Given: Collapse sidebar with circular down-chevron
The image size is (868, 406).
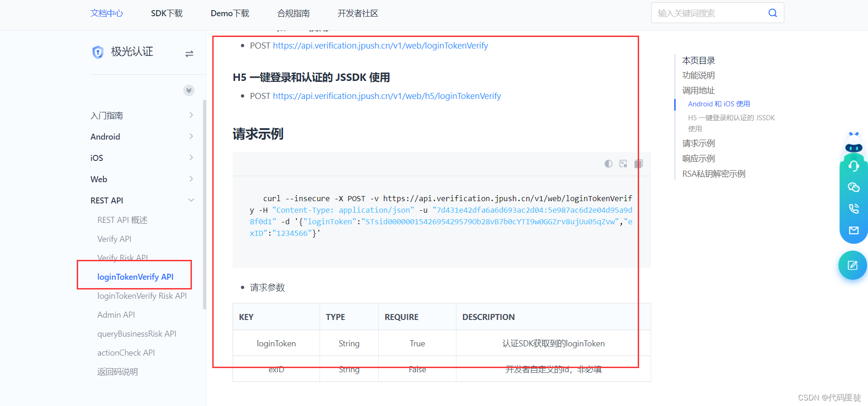Looking at the screenshot, I should tap(189, 90).
